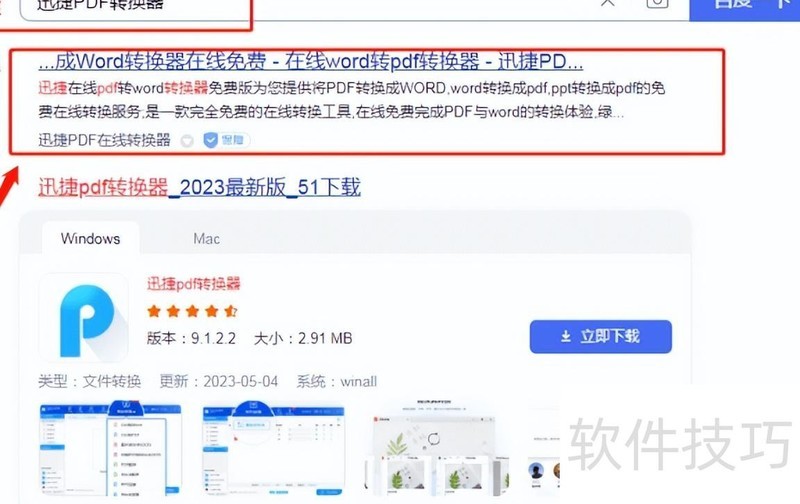
Task: Open the Word converter online search result title
Action: pyautogui.click(x=310, y=62)
